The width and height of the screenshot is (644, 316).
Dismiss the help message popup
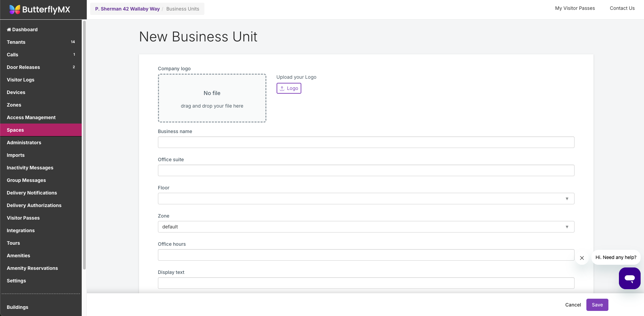tap(582, 258)
